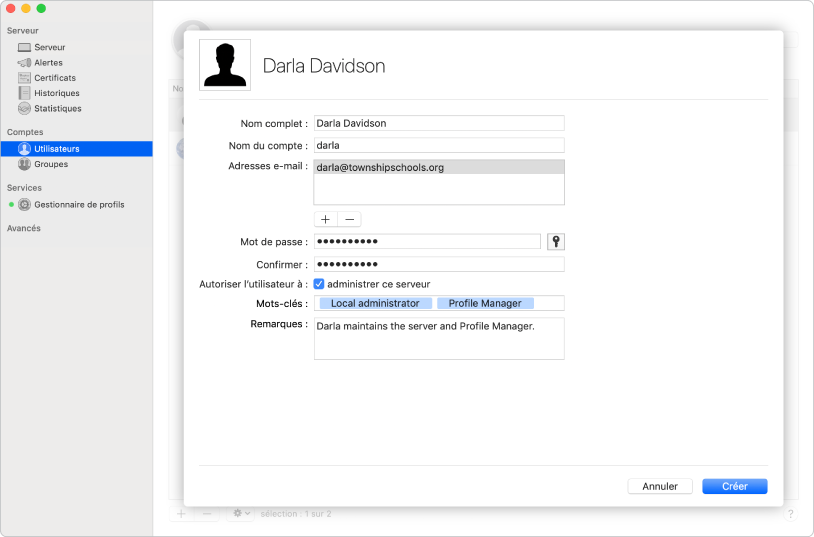Open Statistiques in the sidebar
Viewport: 814px width, 537px height.
tap(49, 109)
